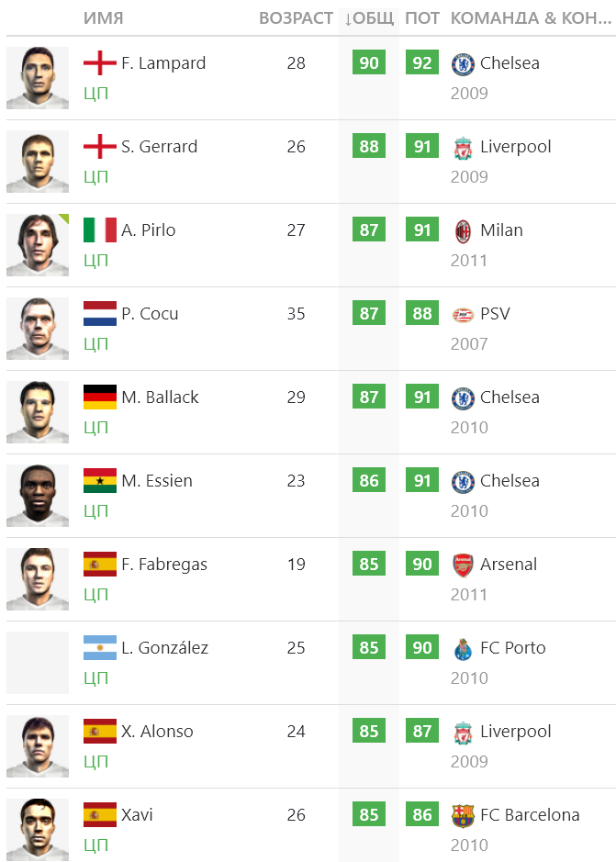
Task: Click Chelsea club crest in Lampard's row
Action: (462, 63)
